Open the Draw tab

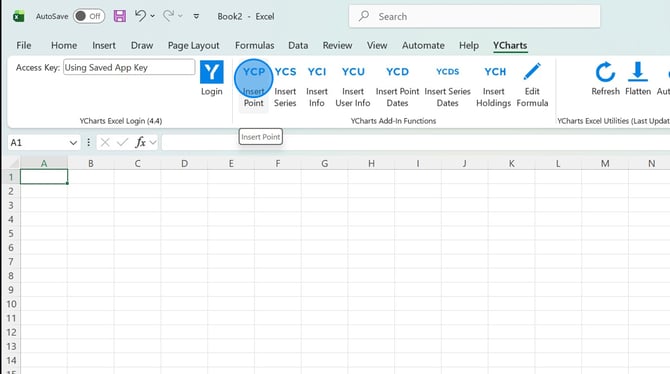pos(142,45)
